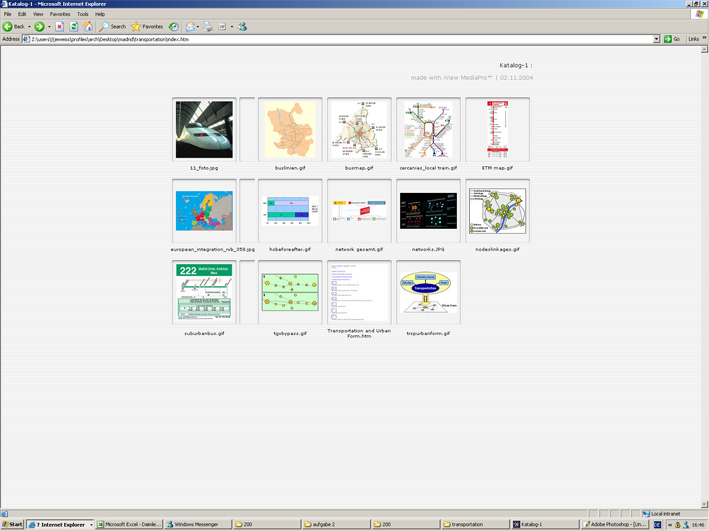The image size is (709, 531).
Task: Open the european_integration map thumbnail
Action: tap(204, 211)
